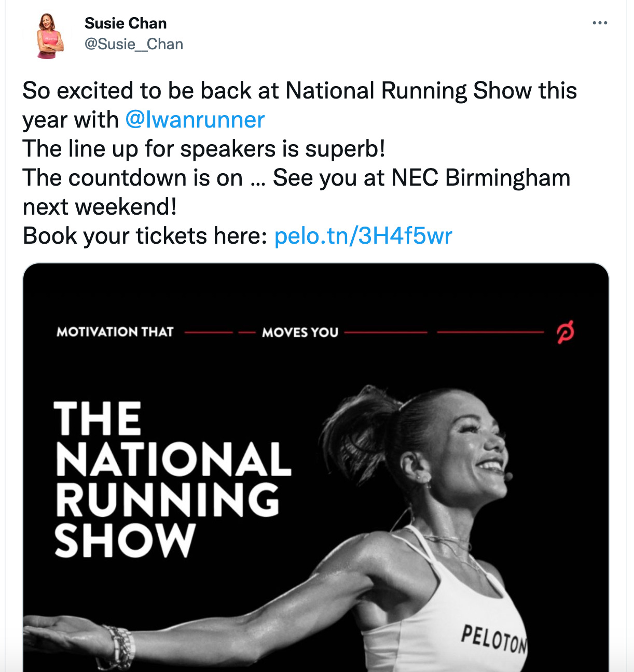Select the Susie Chan display name
Image resolution: width=634 pixels, height=672 pixels.
(x=125, y=22)
